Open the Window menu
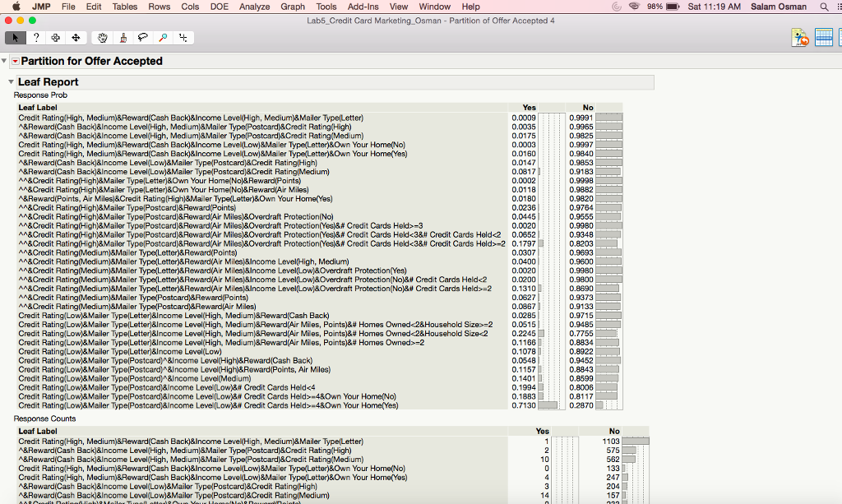Screen dimensions: 842x504 [x=434, y=7]
